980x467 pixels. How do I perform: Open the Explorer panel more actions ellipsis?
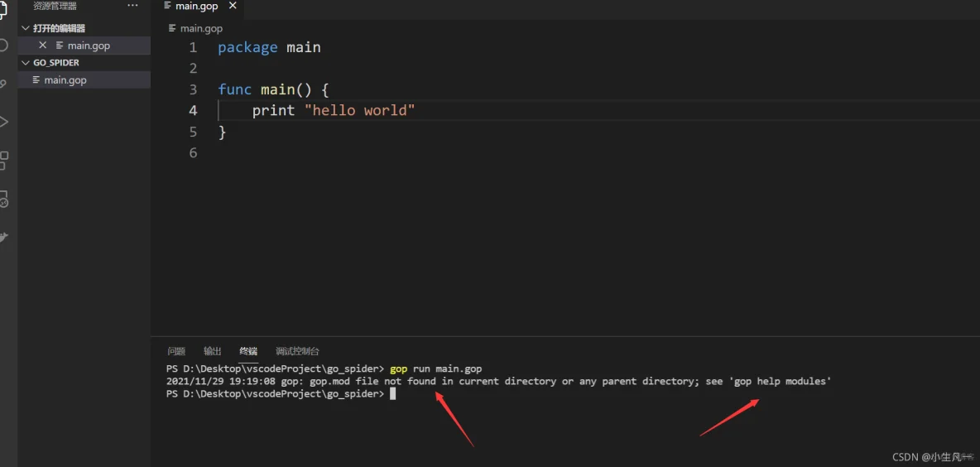click(x=132, y=6)
